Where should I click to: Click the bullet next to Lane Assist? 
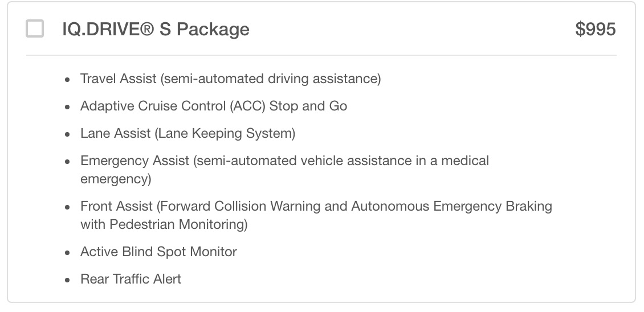(x=68, y=134)
